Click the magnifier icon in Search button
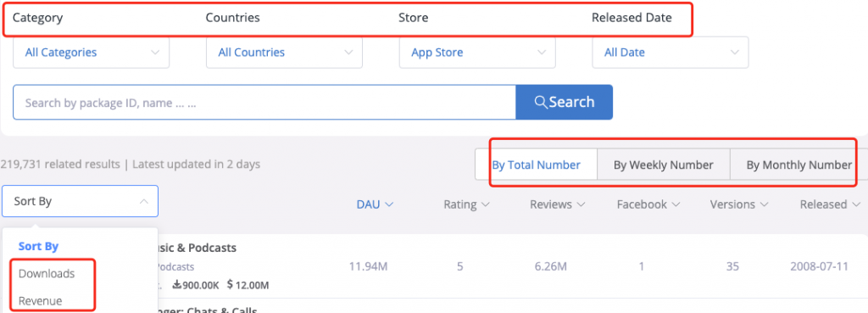868x313 pixels. coord(541,102)
